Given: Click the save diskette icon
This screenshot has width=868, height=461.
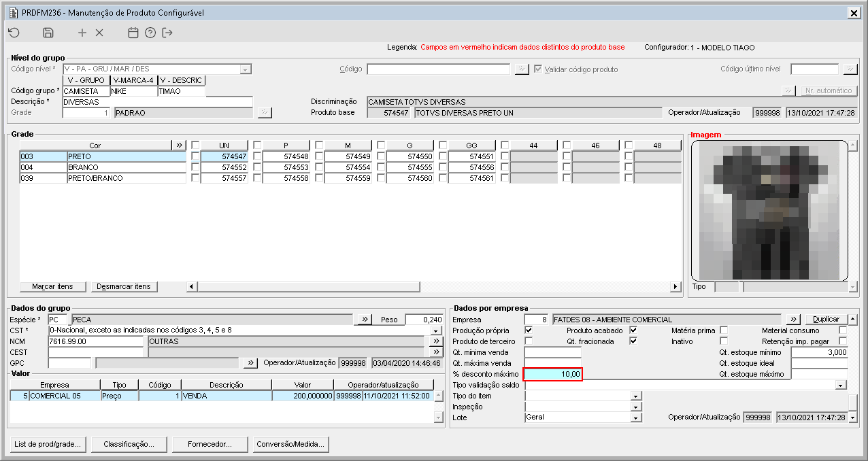Looking at the screenshot, I should (x=48, y=33).
